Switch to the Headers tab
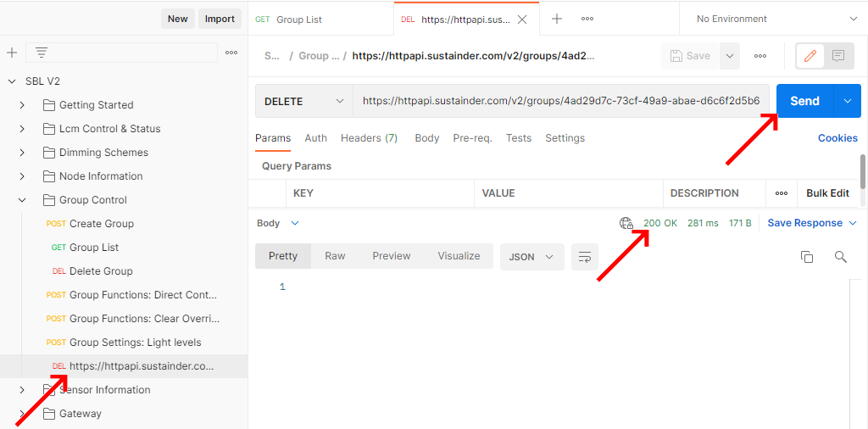 tap(369, 138)
